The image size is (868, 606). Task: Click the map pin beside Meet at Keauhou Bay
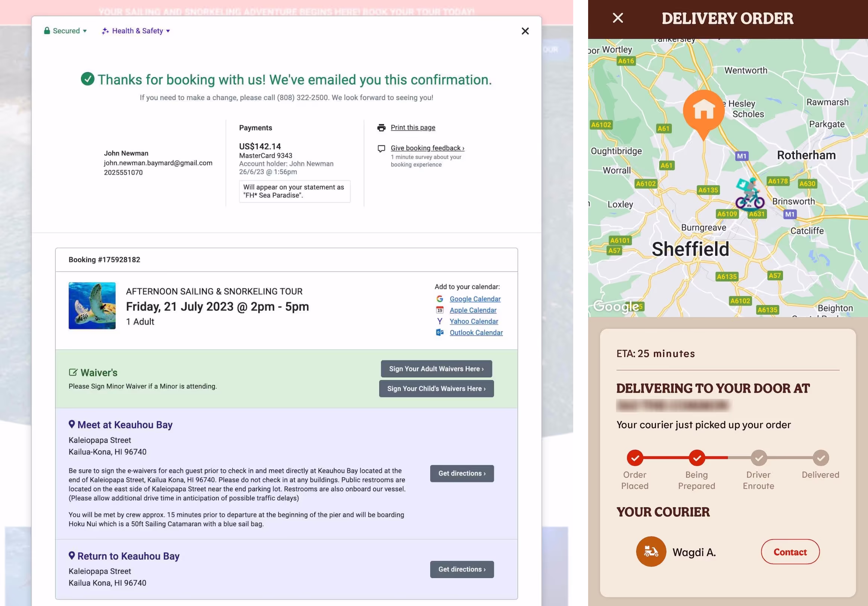click(71, 424)
